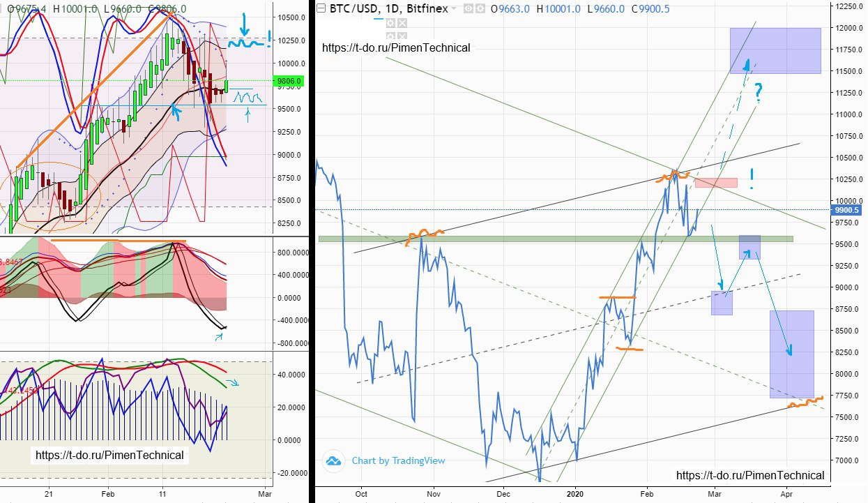This screenshot has width=868, height=503.
Task: Click the 2020 label on the time axis
Action: coord(575,493)
